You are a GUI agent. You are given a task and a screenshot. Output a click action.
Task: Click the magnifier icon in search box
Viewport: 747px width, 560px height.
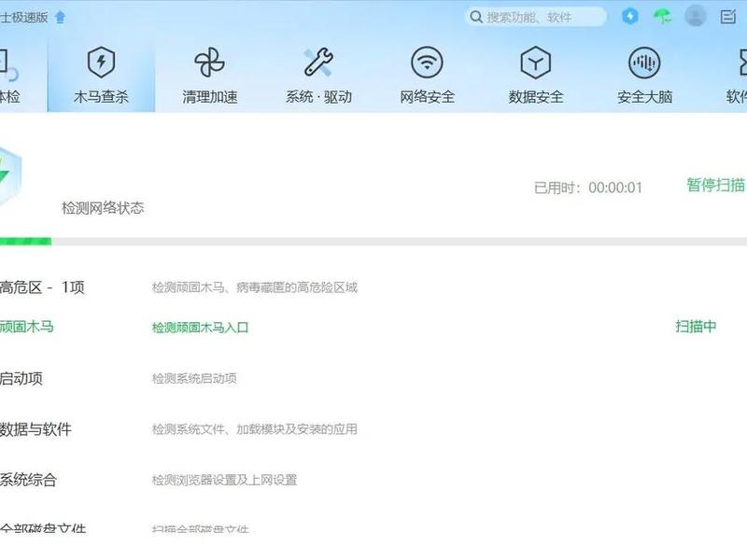475,17
